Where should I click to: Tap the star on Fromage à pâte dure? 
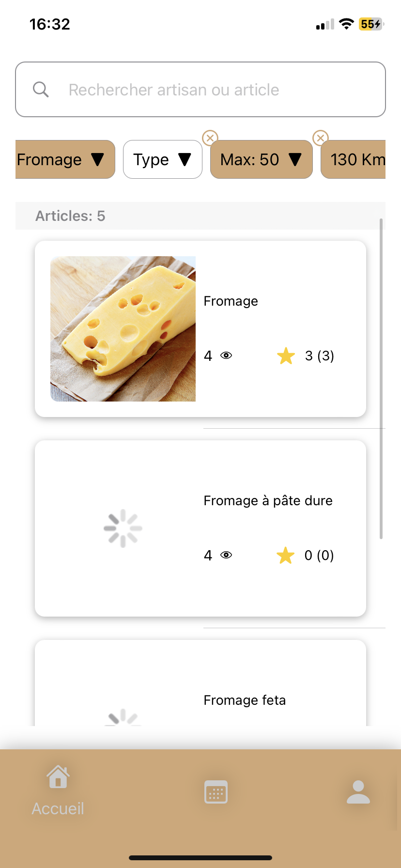[x=286, y=556]
